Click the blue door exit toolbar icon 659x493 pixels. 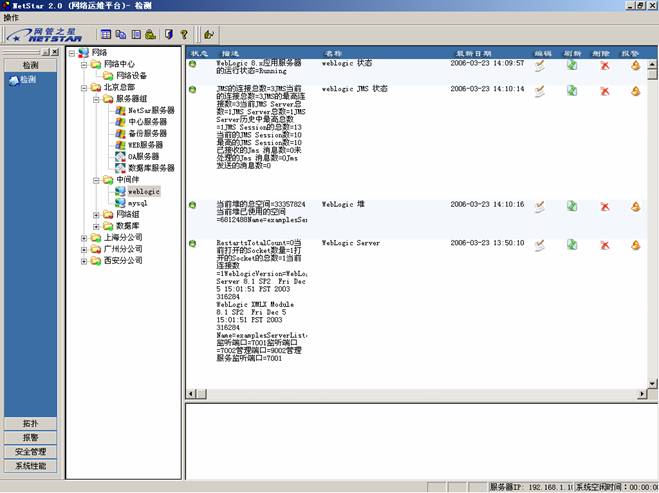(169, 34)
